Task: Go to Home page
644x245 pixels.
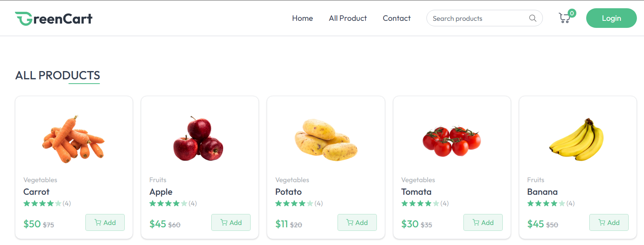Action: click(x=302, y=18)
